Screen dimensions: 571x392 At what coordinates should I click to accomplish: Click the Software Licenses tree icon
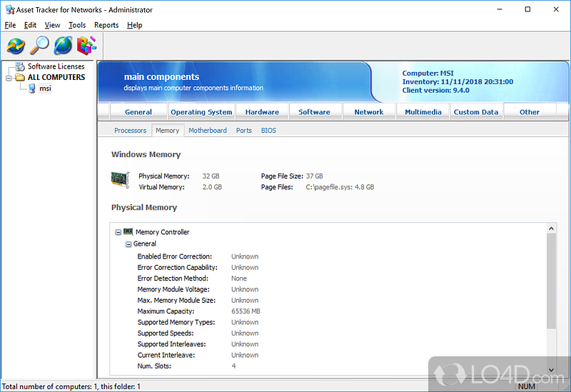(x=21, y=66)
